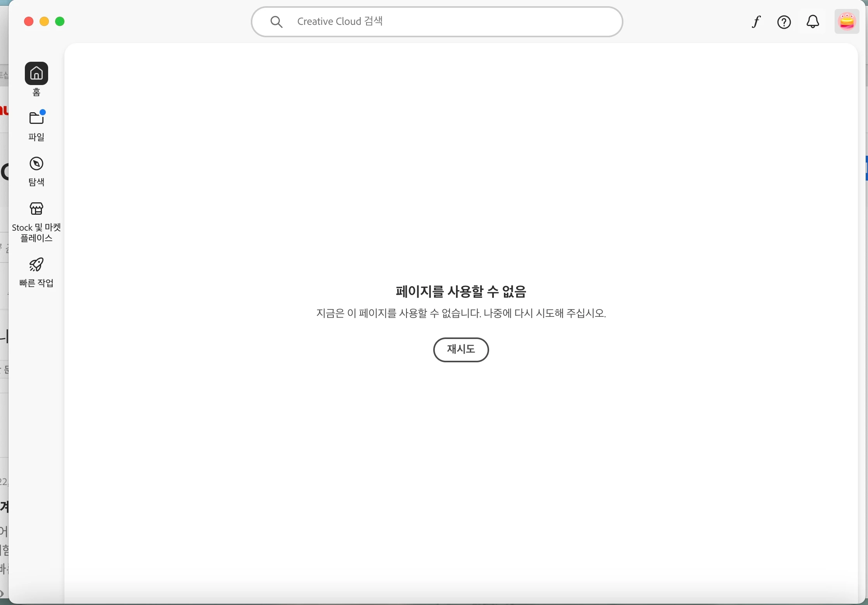Enter full screen with green button
The image size is (868, 605).
60,21
